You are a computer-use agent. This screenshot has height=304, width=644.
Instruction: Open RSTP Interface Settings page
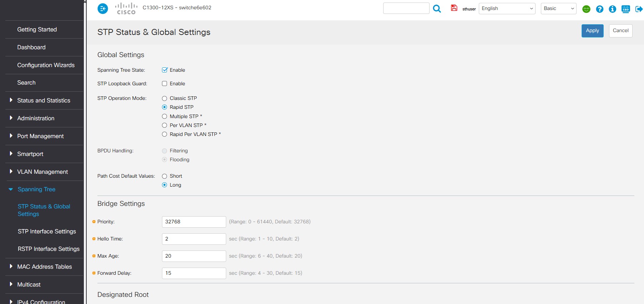tap(49, 249)
